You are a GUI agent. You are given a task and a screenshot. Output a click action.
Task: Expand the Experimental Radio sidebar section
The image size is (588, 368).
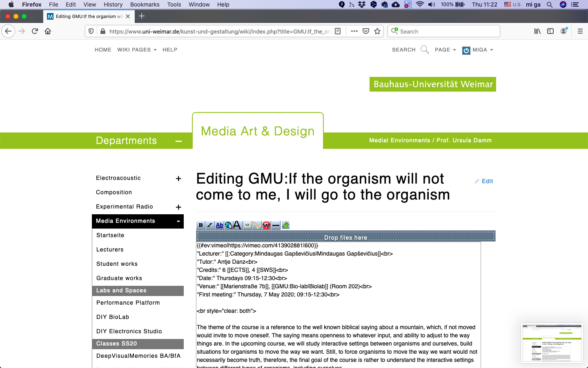coord(178,207)
